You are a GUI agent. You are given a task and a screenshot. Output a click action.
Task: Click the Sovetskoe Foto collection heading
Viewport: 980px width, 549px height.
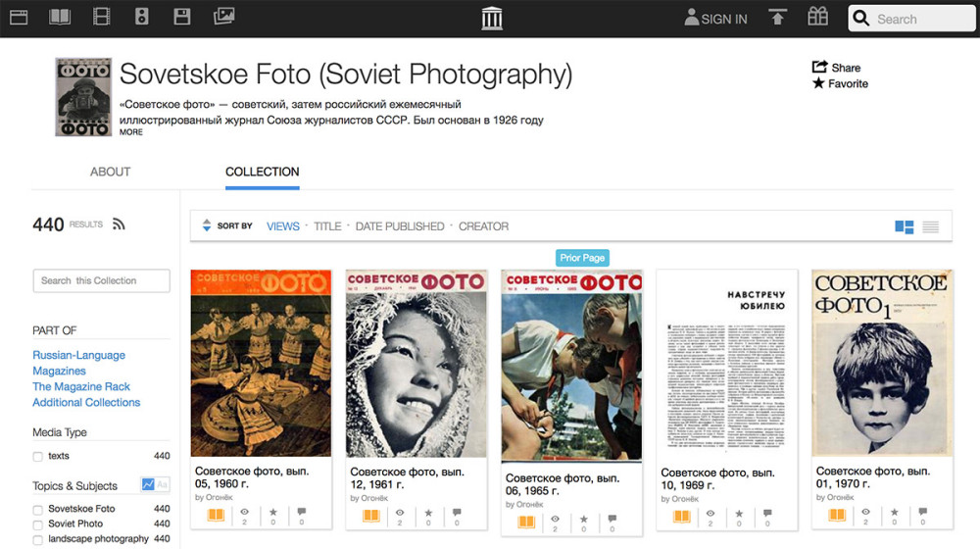346,75
